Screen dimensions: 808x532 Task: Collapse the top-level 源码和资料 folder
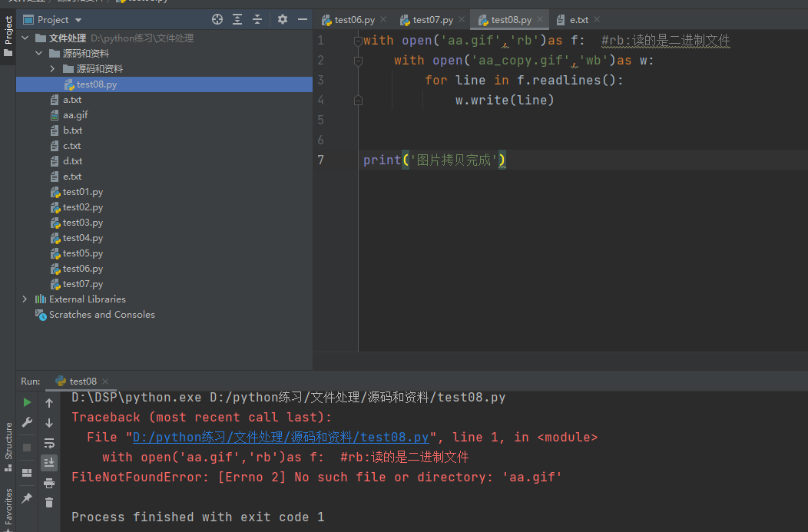(38, 54)
